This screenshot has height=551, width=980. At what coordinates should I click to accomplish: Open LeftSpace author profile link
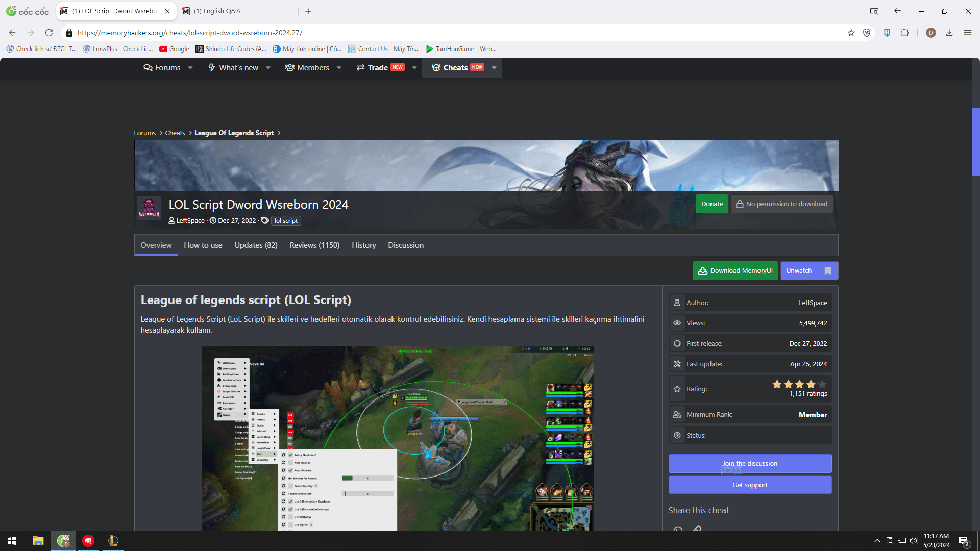point(190,221)
